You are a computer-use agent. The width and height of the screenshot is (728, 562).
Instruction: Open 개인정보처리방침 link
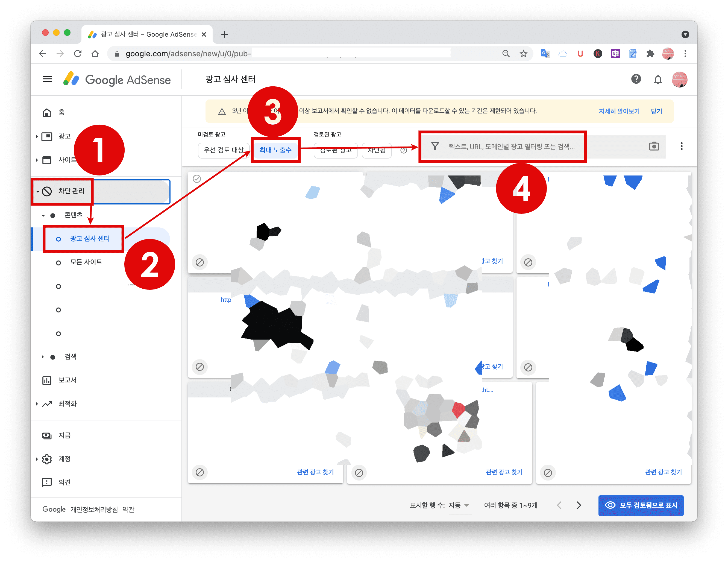(x=94, y=510)
